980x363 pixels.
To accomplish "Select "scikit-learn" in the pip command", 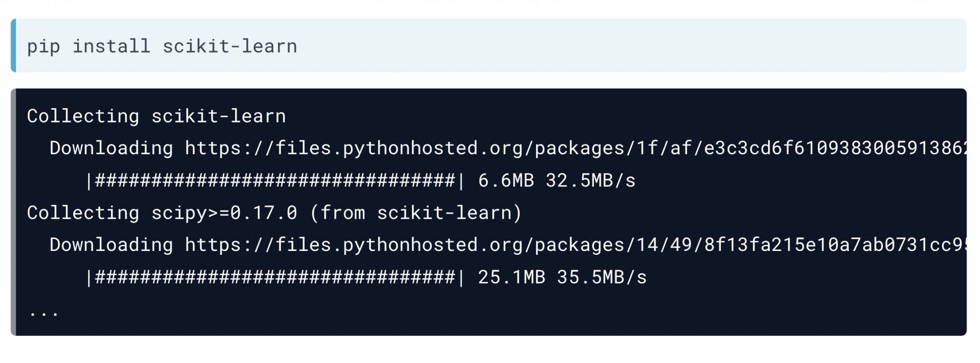I will 230,46.
